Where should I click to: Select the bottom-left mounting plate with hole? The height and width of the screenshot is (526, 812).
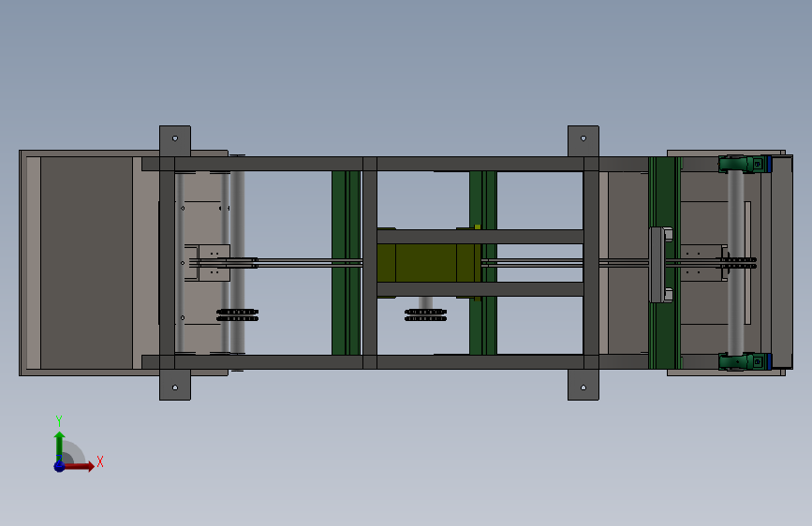[175, 385]
